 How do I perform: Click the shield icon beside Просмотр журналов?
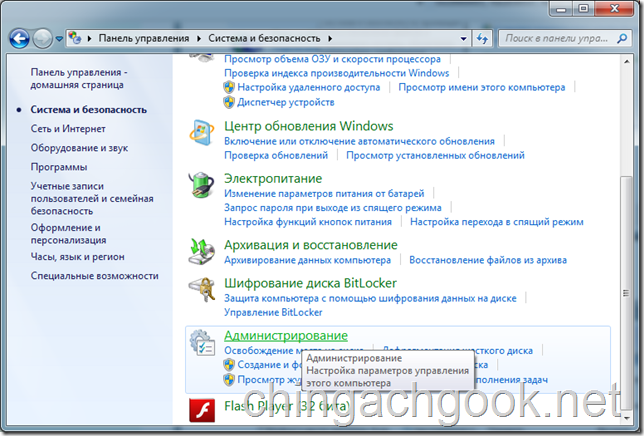(229, 379)
